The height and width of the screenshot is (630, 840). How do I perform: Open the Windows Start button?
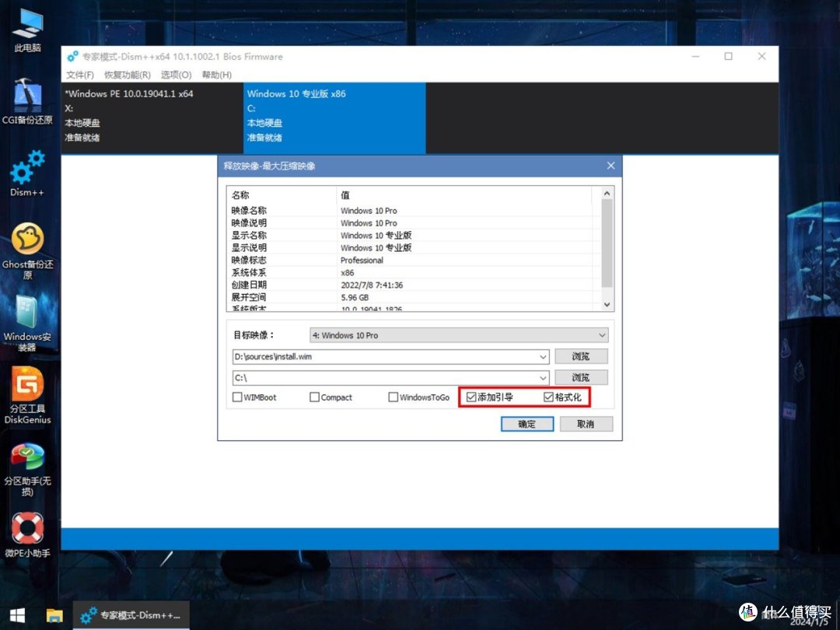(x=17, y=615)
